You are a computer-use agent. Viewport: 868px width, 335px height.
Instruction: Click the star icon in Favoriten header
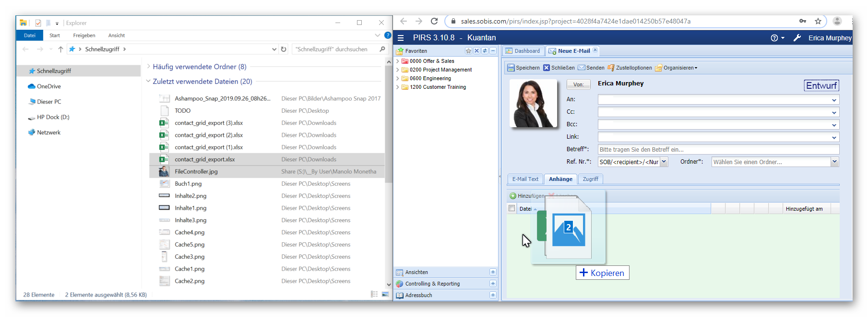468,51
